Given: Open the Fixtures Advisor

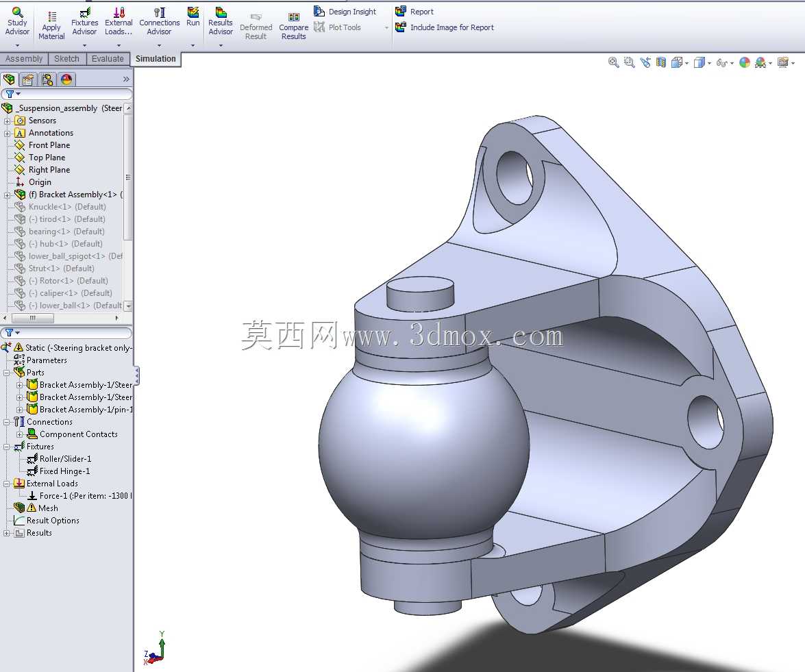Looking at the screenshot, I should point(85,21).
